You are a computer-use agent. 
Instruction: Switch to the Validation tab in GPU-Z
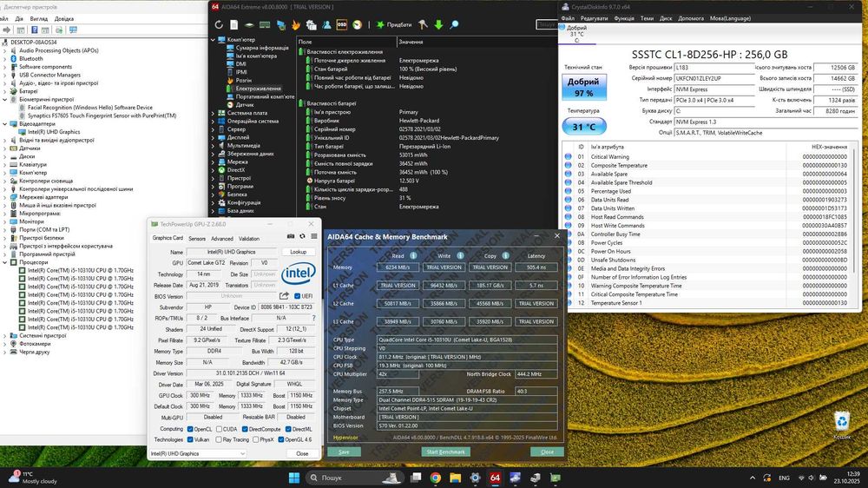248,239
